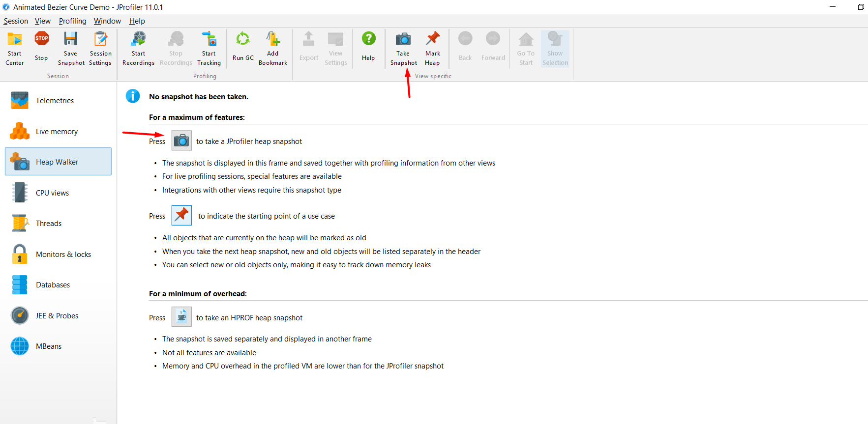Viewport: 868px width, 424px height.
Task: Click the 'No snapshot has been taken.' message
Action: [x=199, y=97]
